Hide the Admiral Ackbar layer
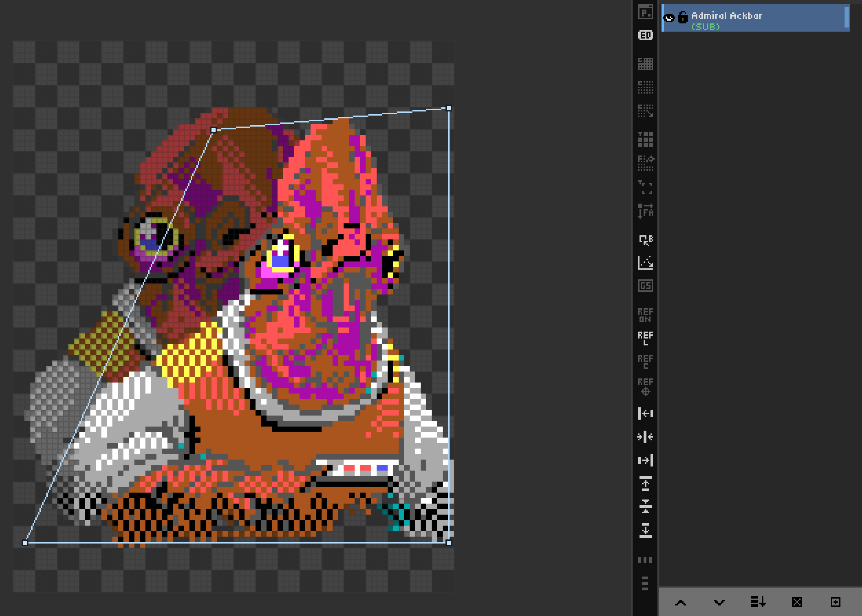Screen dimensions: 862x616 click(x=669, y=18)
